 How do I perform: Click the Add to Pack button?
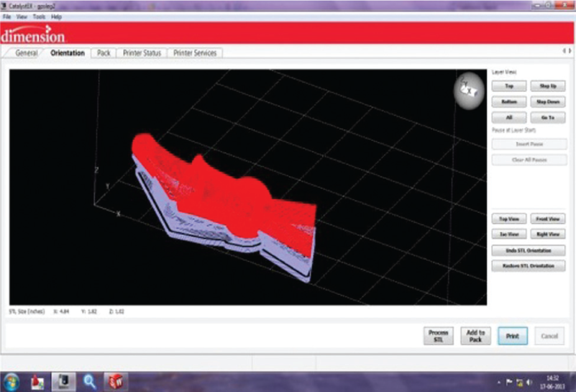pyautogui.click(x=476, y=336)
